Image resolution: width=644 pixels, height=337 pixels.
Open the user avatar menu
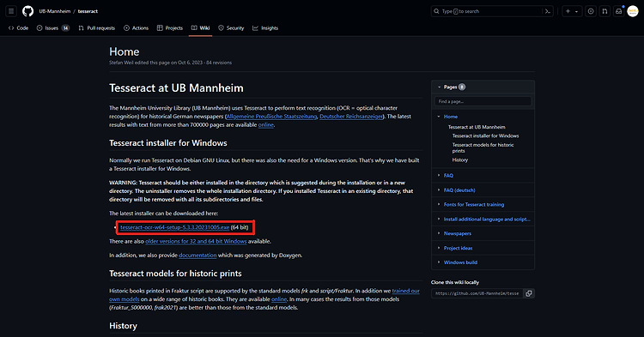(633, 11)
